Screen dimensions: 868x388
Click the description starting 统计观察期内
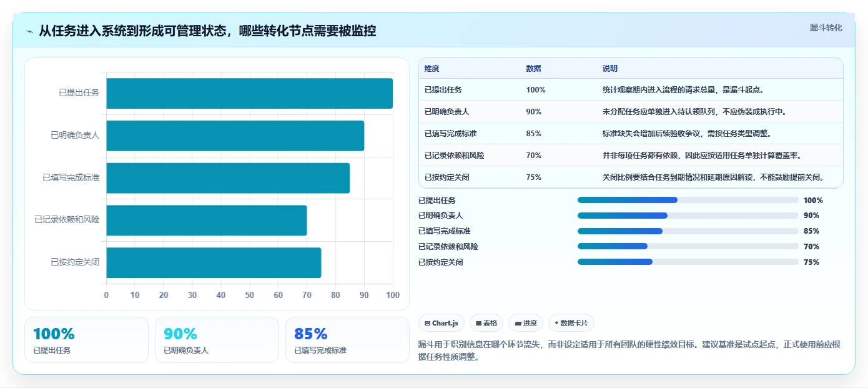[x=683, y=90]
